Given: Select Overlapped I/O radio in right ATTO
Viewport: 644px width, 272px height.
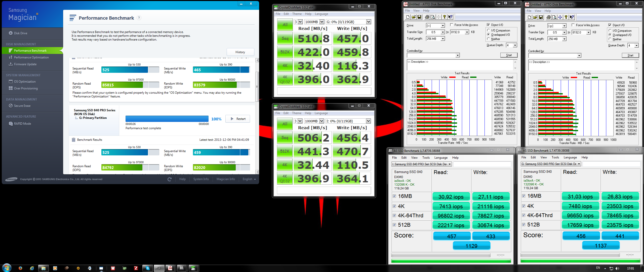Looking at the screenshot, I should tap(610, 35).
